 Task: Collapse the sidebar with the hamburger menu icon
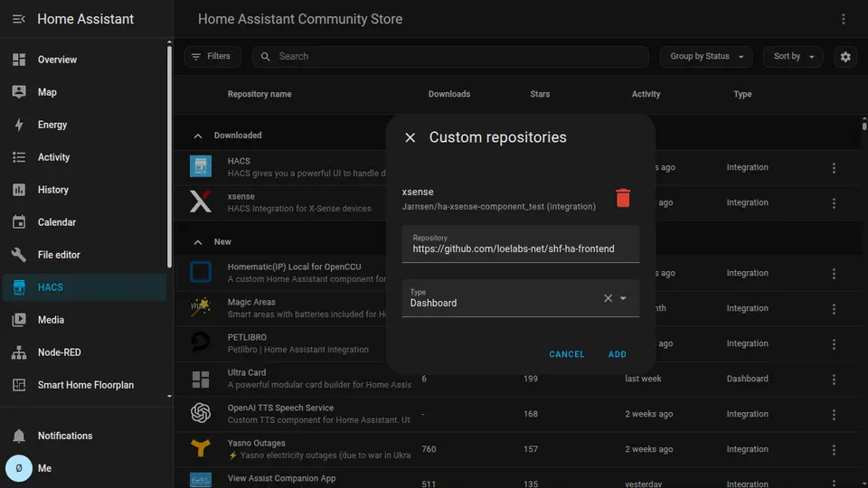(x=19, y=19)
